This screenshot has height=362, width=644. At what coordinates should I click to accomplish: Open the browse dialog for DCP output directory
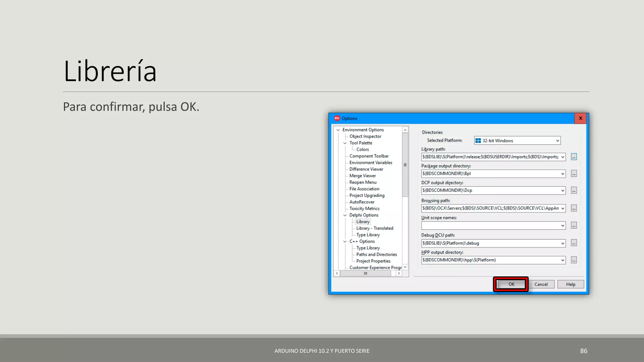[x=574, y=190]
